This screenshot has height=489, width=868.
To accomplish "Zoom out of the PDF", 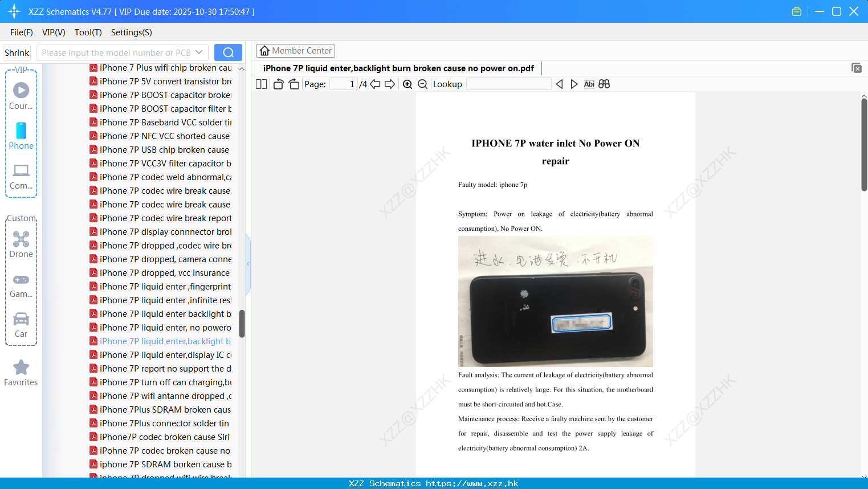I will [x=422, y=84].
